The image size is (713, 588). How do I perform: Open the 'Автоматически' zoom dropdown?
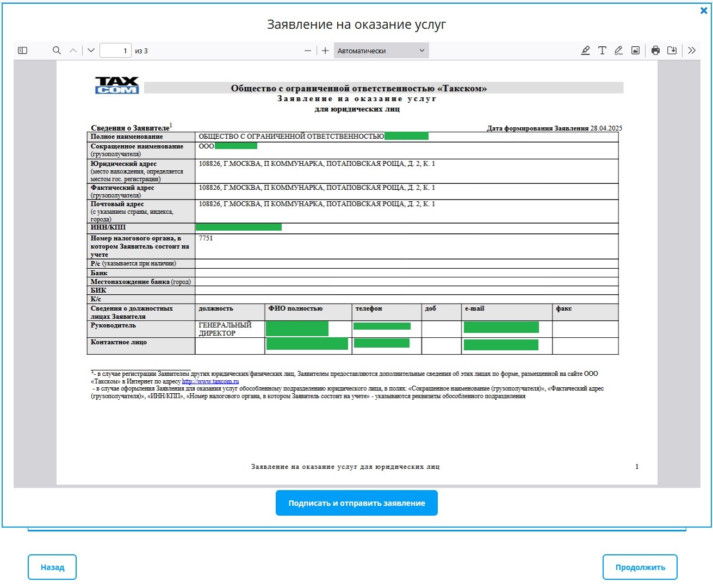(x=381, y=51)
